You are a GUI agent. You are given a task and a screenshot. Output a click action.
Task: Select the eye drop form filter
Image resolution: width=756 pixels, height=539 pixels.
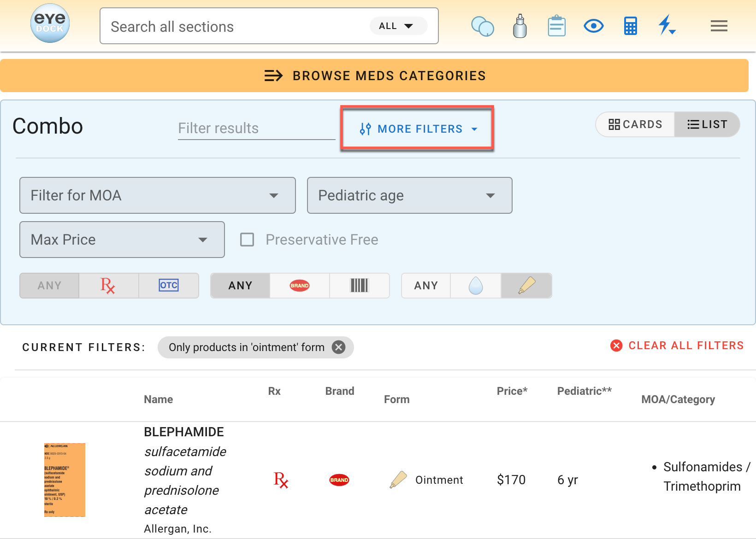coord(475,286)
